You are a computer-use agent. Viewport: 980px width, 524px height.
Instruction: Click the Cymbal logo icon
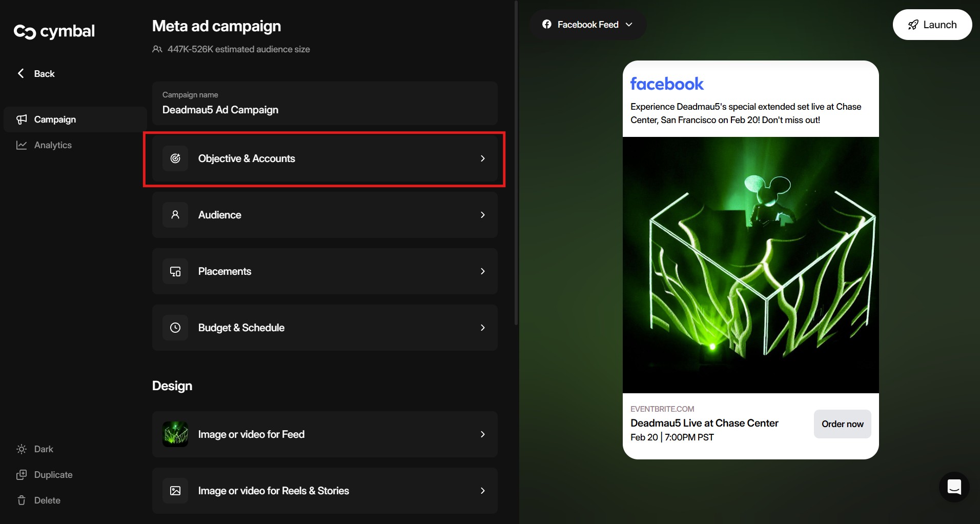point(25,32)
